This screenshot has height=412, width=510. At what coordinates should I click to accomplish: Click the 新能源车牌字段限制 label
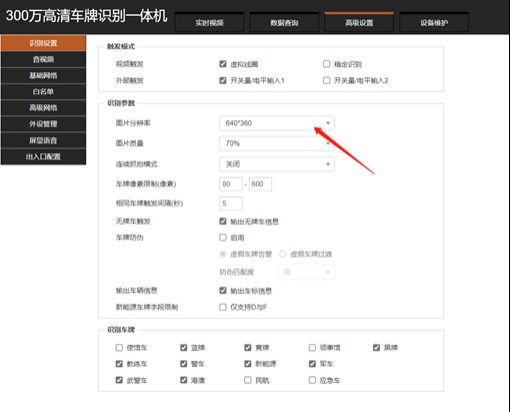tap(147, 307)
